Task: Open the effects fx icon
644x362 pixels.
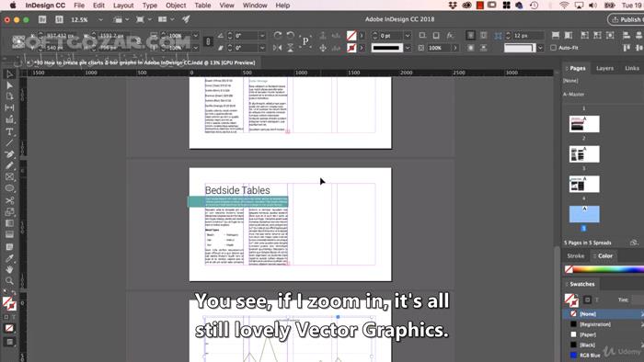Action: [x=450, y=36]
